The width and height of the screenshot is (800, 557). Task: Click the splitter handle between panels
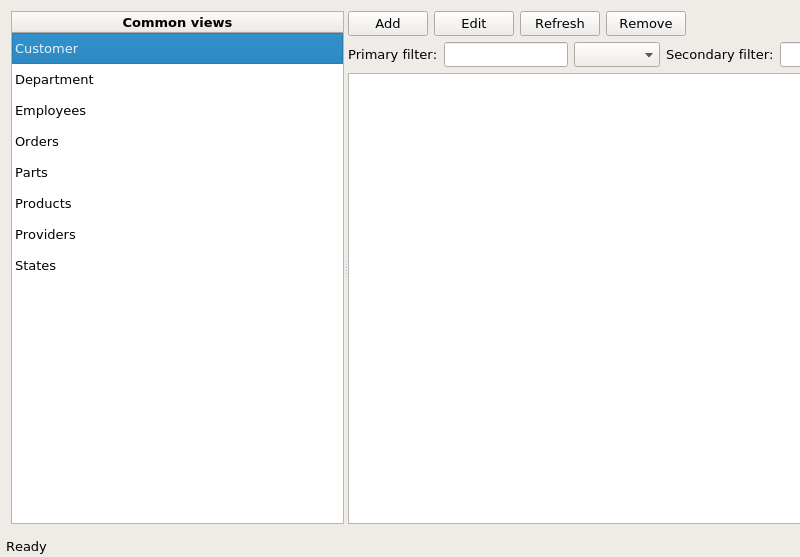(346, 268)
